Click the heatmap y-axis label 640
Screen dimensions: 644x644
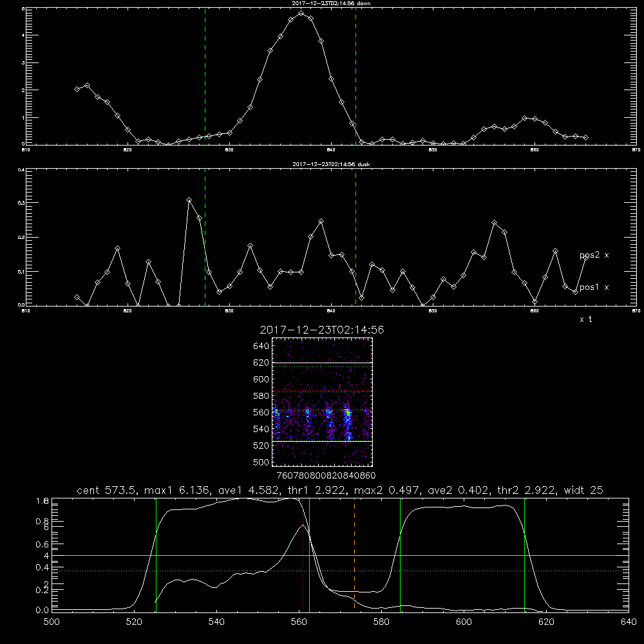261,346
